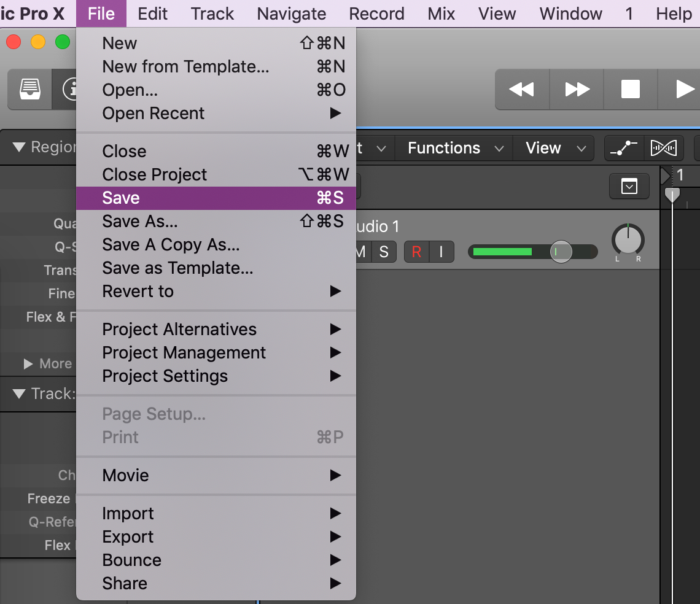700x604 pixels.
Task: Expand the Share submenu
Action: pyautogui.click(x=216, y=584)
